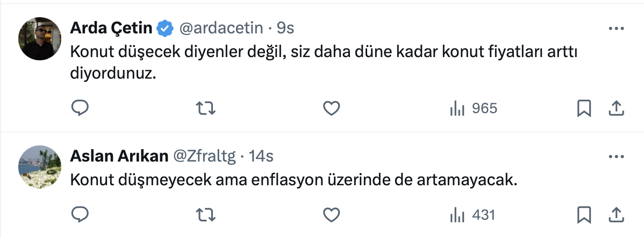Image resolution: width=644 pixels, height=238 pixels.
Task: Open Aslan Arıkan's profile picture
Action: [39, 166]
